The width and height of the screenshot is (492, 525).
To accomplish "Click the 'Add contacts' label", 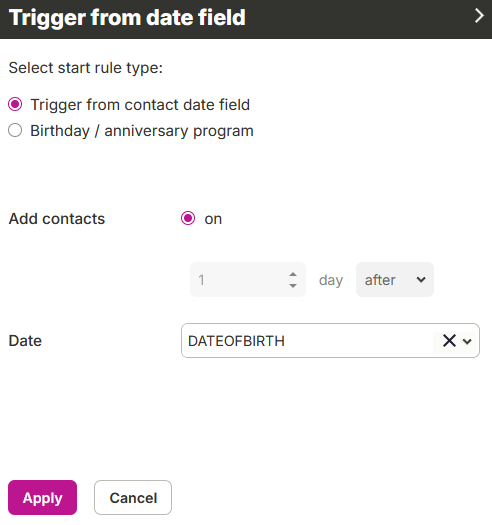I will [x=57, y=219].
